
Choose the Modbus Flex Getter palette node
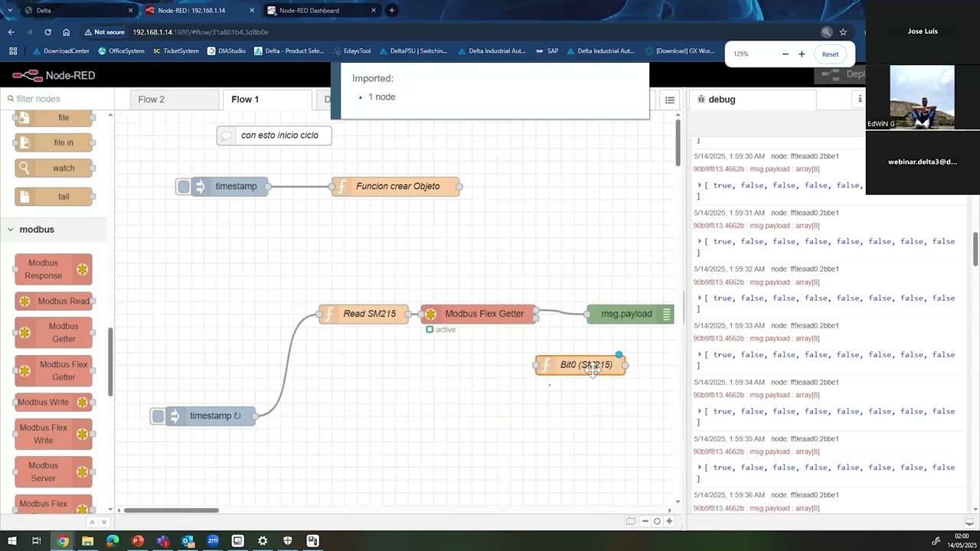pos(54,371)
